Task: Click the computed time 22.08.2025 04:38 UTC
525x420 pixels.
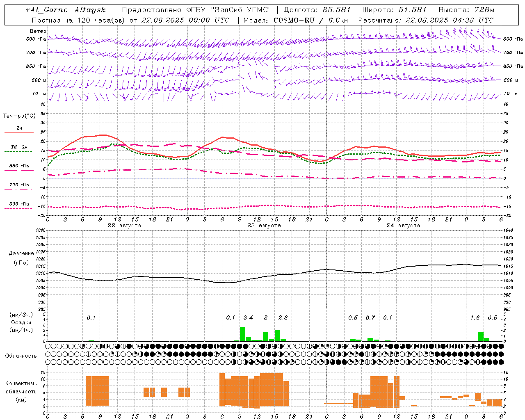Action: [x=449, y=20]
